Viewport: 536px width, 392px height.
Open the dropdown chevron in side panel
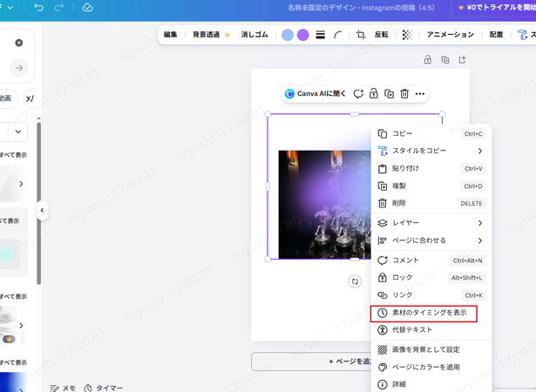pyautogui.click(x=18, y=132)
